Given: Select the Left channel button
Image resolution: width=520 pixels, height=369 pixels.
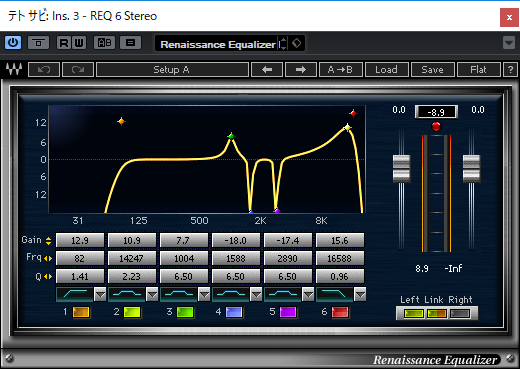Looking at the screenshot, I should pyautogui.click(x=414, y=313).
